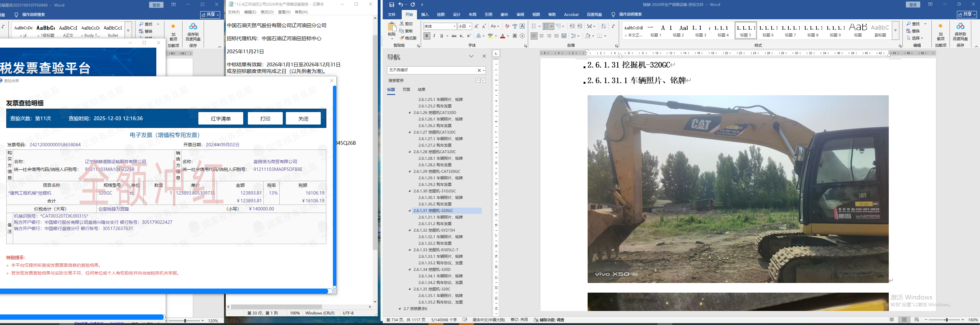Image resolution: width=980 pixels, height=325 pixels.
Task: Click the Clear Formatting eraser icon
Action: (x=507, y=26)
